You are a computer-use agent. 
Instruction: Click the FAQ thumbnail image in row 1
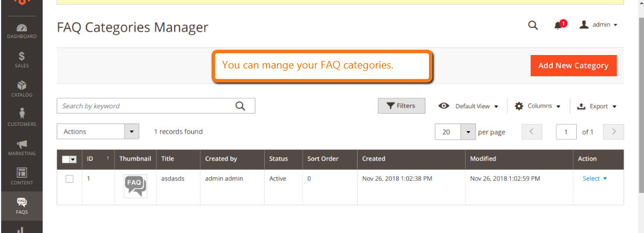pos(136,187)
